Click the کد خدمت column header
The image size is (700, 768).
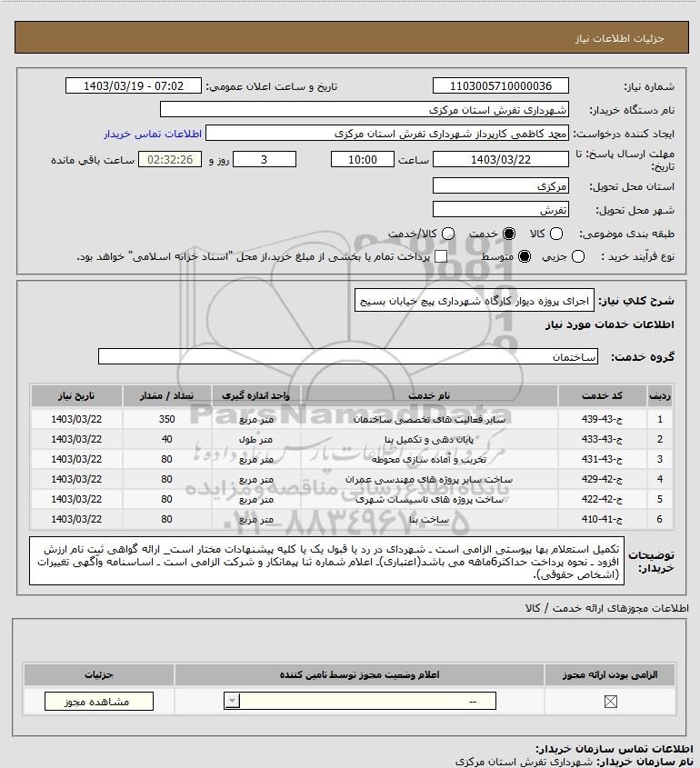[x=602, y=395]
